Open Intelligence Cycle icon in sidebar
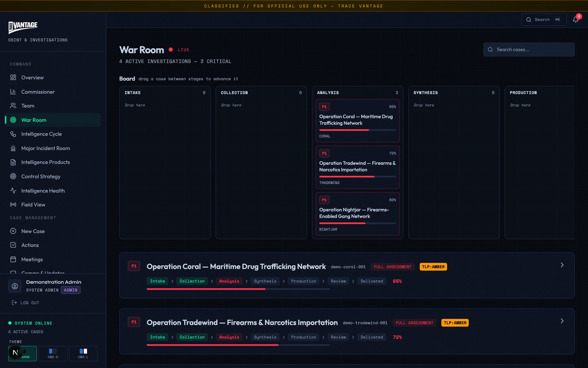This screenshot has width=588, height=368. click(13, 134)
